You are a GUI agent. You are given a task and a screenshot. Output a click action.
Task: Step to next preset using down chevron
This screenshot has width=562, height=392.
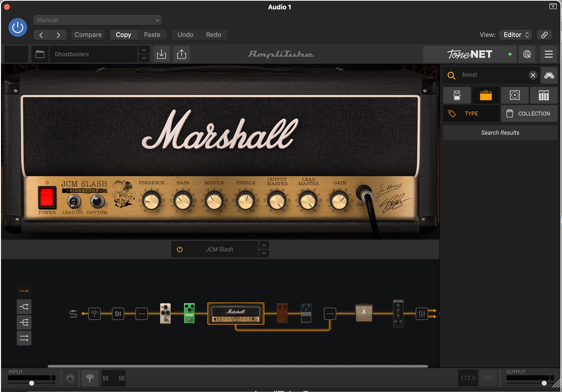click(x=144, y=58)
